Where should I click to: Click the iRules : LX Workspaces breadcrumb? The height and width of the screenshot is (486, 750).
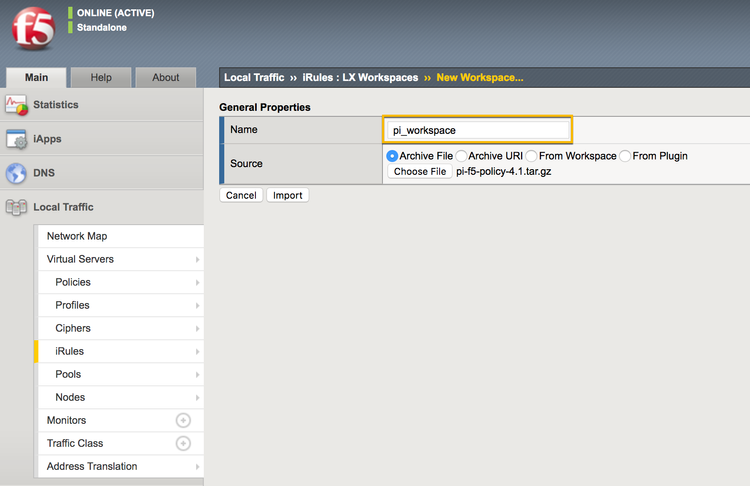pos(360,77)
